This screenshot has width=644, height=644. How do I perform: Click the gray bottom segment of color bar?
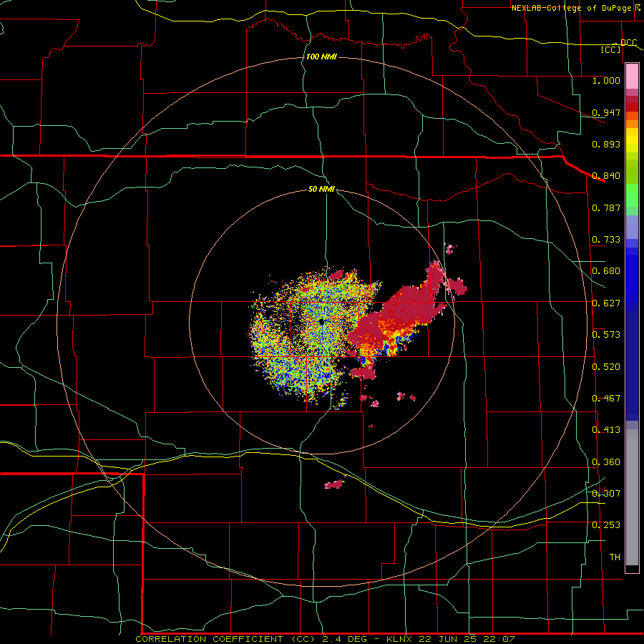[x=632, y=497]
